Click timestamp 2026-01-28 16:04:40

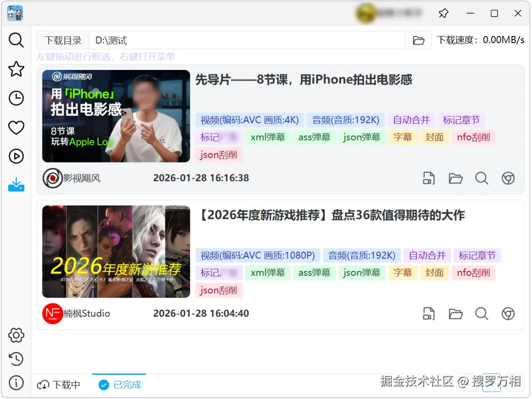[x=201, y=313]
